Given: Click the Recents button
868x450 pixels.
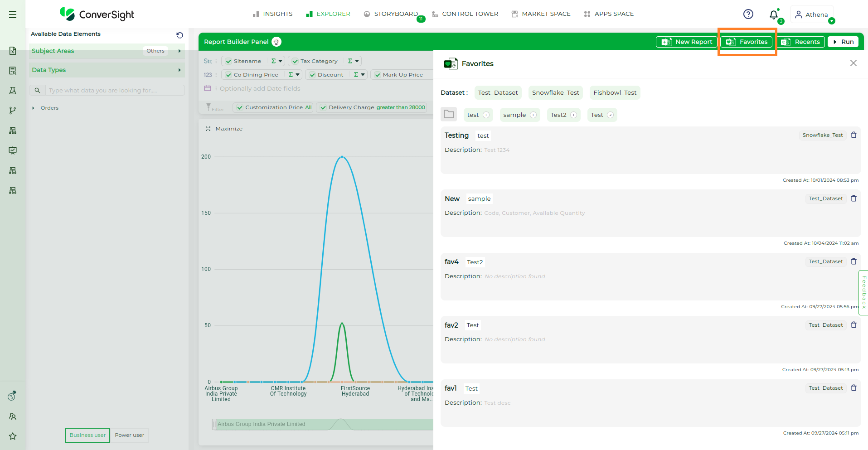Looking at the screenshot, I should pos(800,42).
